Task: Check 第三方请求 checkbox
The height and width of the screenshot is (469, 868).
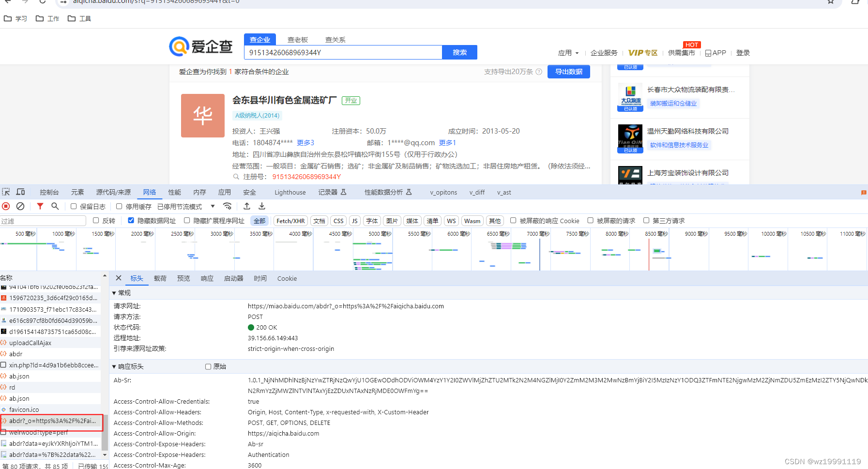Action: point(646,220)
